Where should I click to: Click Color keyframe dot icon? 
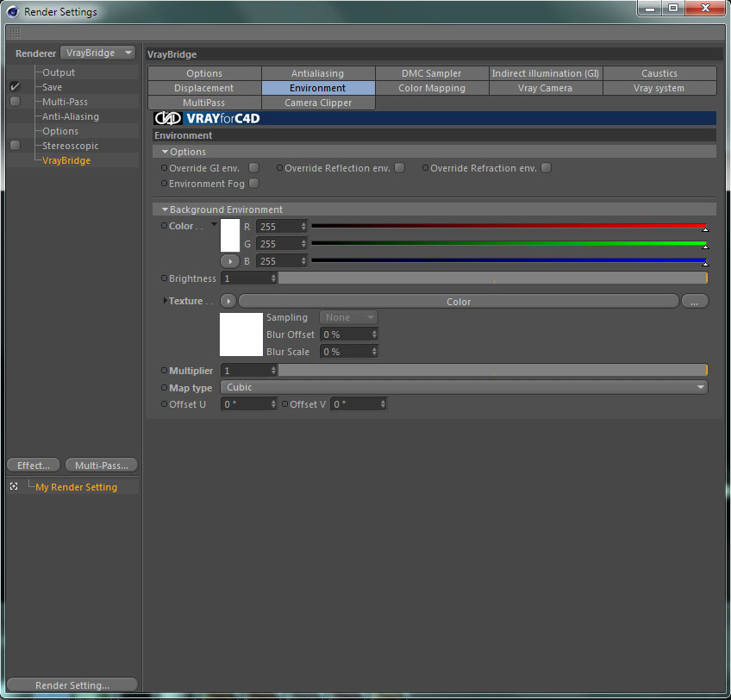[164, 226]
